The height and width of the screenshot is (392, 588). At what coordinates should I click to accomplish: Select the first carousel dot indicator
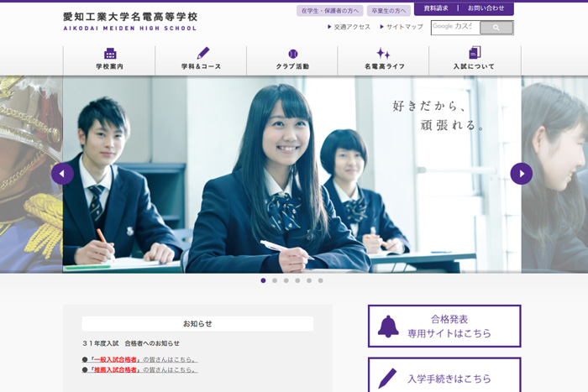[x=263, y=280]
